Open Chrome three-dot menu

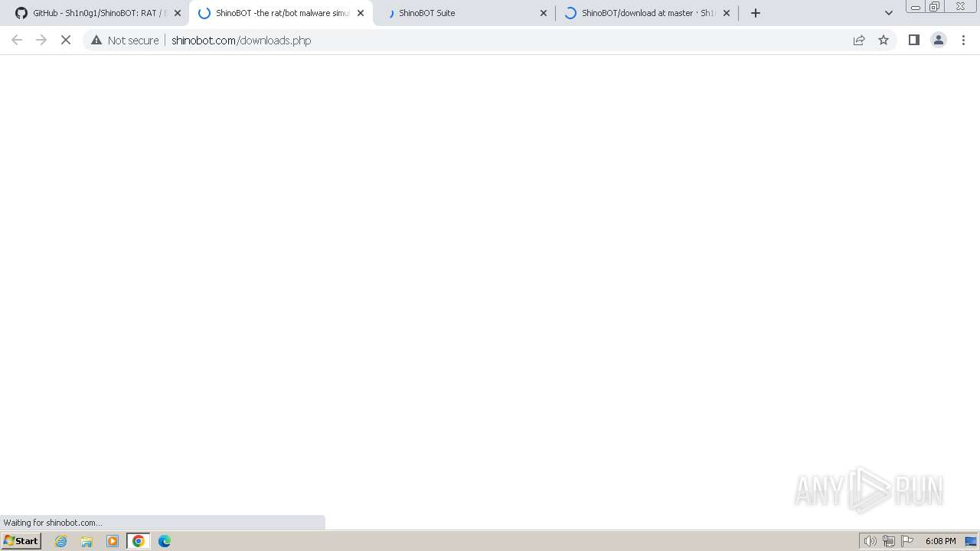coord(963,40)
